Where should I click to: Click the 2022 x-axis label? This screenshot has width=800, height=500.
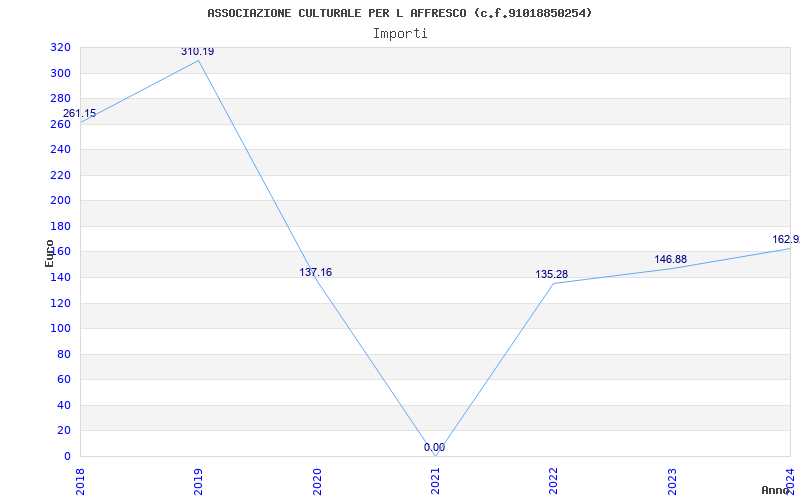point(554,481)
